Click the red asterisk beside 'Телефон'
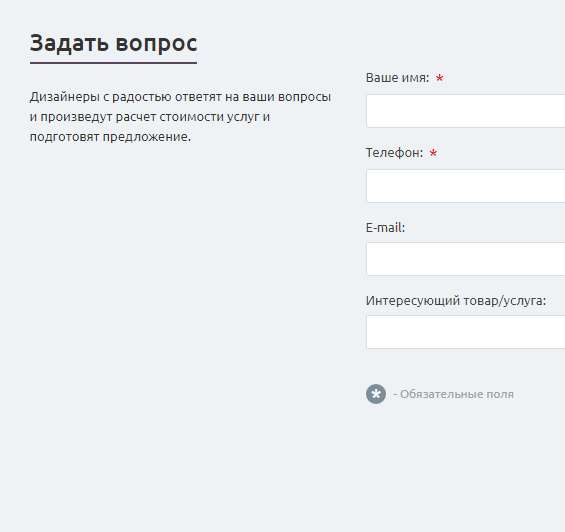This screenshot has width=565, height=532. tap(433, 153)
